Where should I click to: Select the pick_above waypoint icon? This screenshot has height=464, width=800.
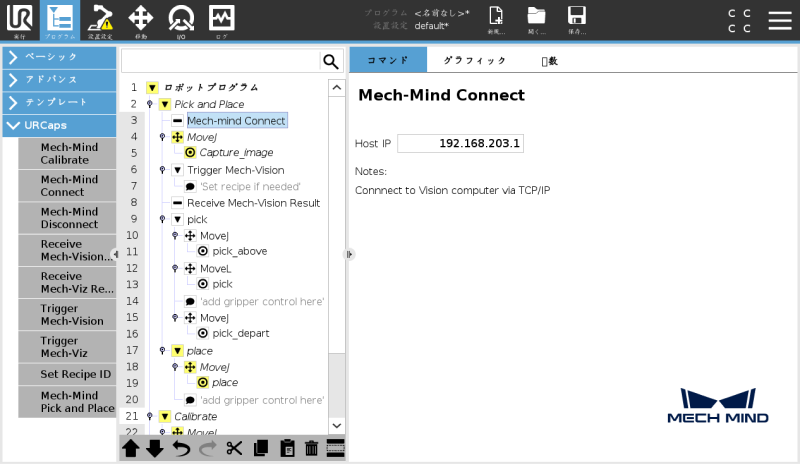click(x=203, y=251)
